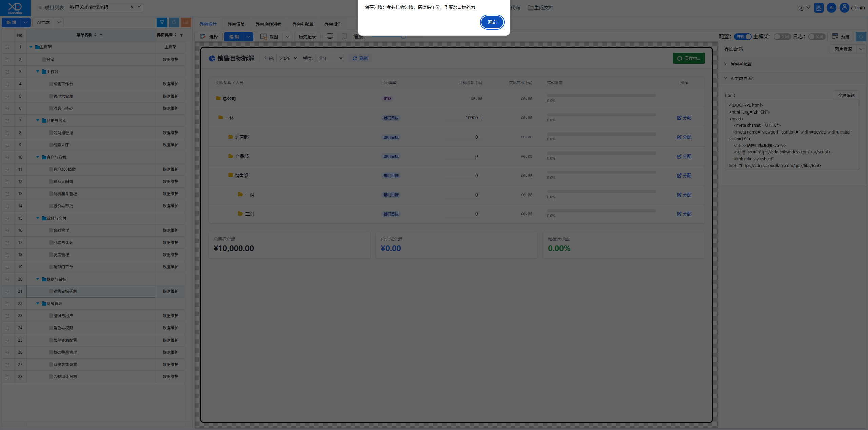
Task: Click the 菜单名称 column filter icon
Action: (101, 35)
